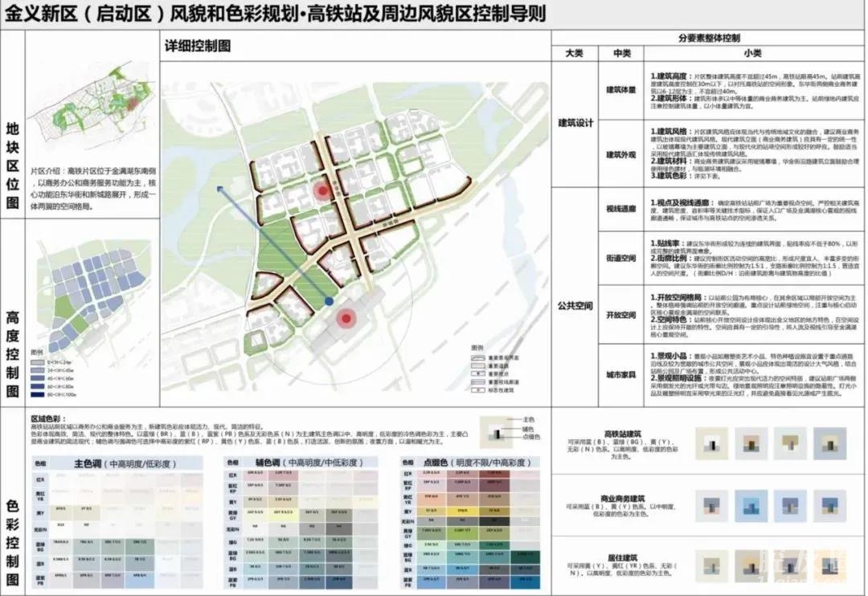The height and width of the screenshot is (596, 868).
Task: Click the 小类 column header
Action: (x=752, y=53)
